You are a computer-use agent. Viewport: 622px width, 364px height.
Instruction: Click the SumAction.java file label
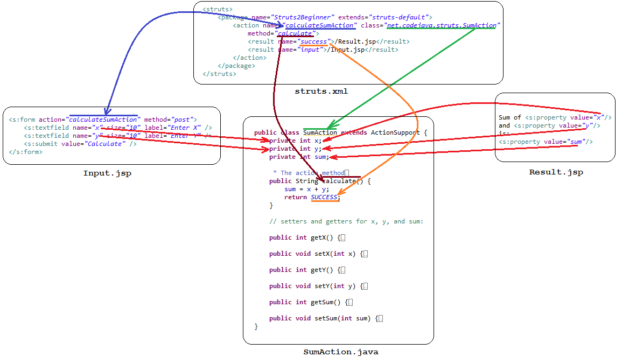340,352
